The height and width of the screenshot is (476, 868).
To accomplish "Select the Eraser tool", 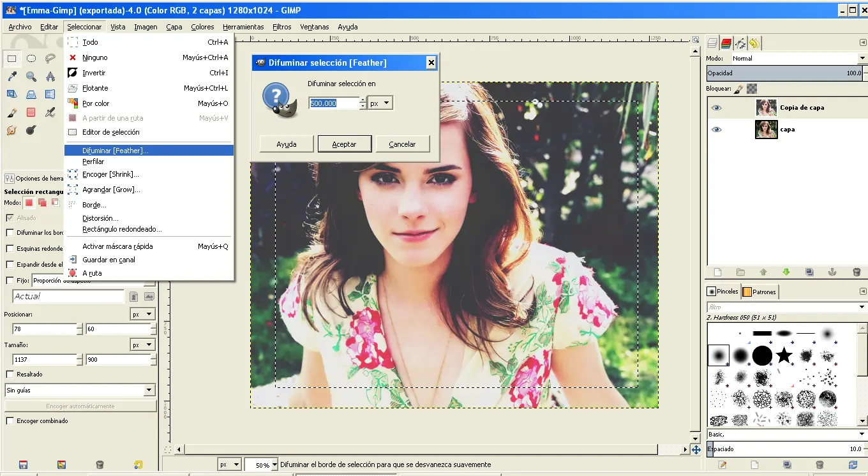I will (x=31, y=113).
